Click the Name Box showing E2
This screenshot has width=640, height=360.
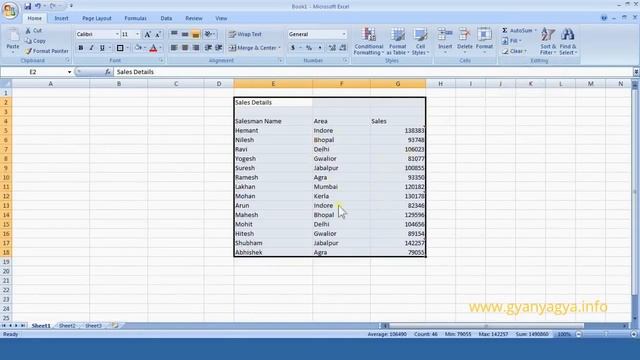(33, 72)
